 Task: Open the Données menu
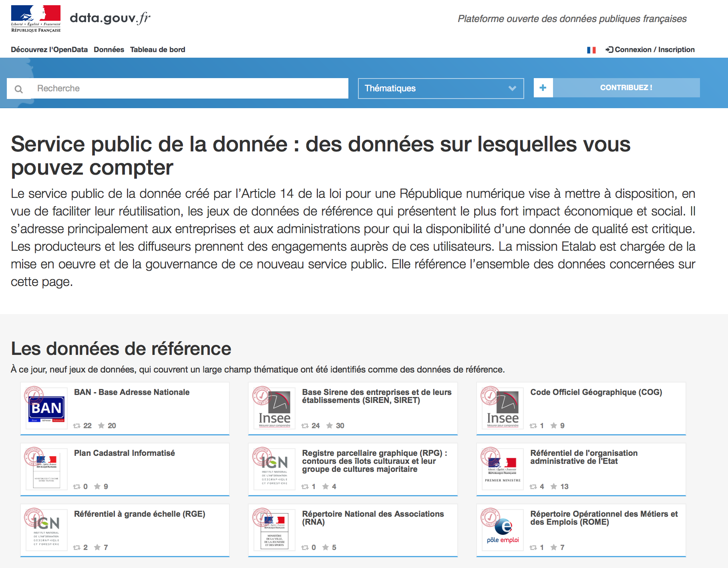pos(109,50)
